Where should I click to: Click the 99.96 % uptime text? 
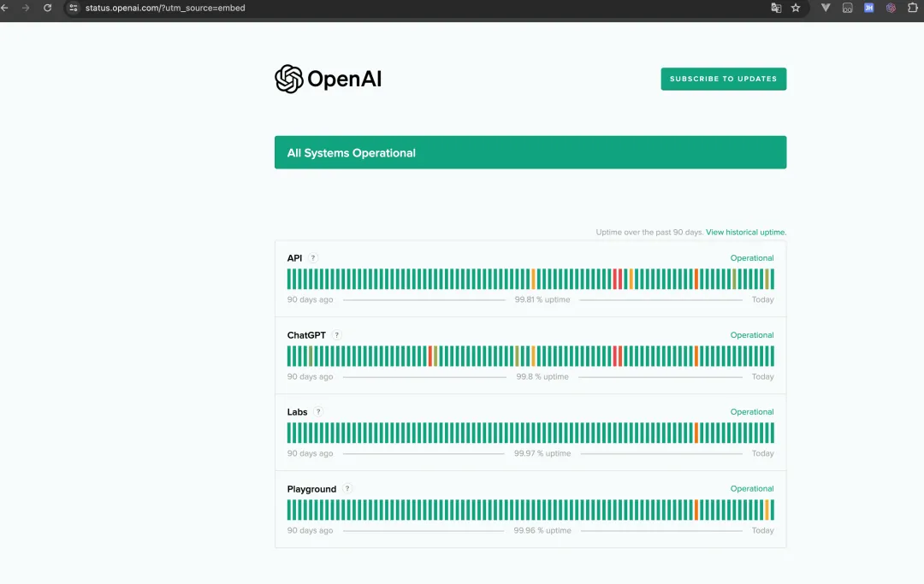click(542, 530)
